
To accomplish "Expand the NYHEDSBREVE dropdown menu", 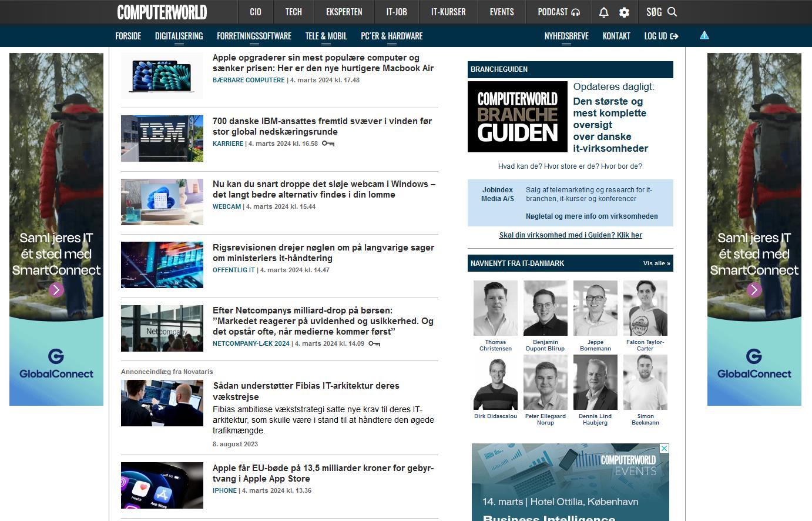I will pos(566,36).
